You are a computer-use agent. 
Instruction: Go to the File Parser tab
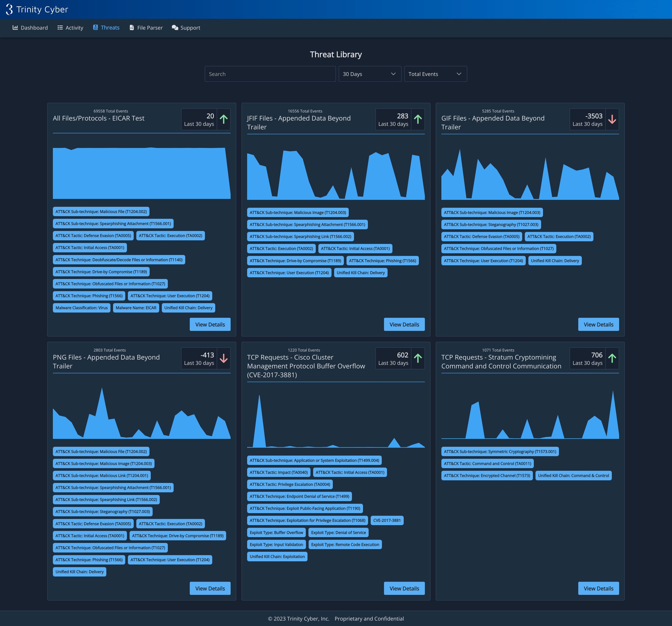[146, 28]
